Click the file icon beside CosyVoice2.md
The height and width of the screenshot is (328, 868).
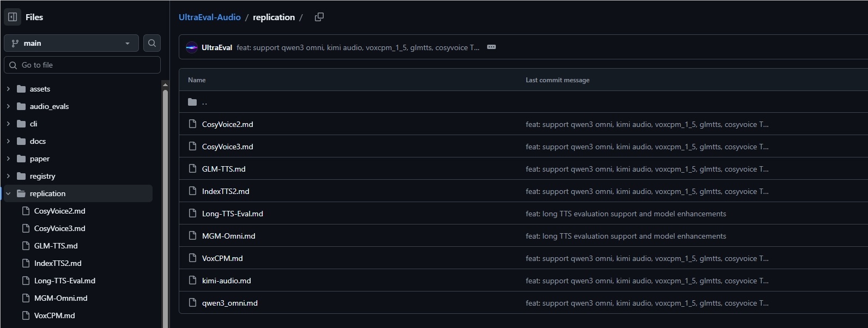point(192,124)
